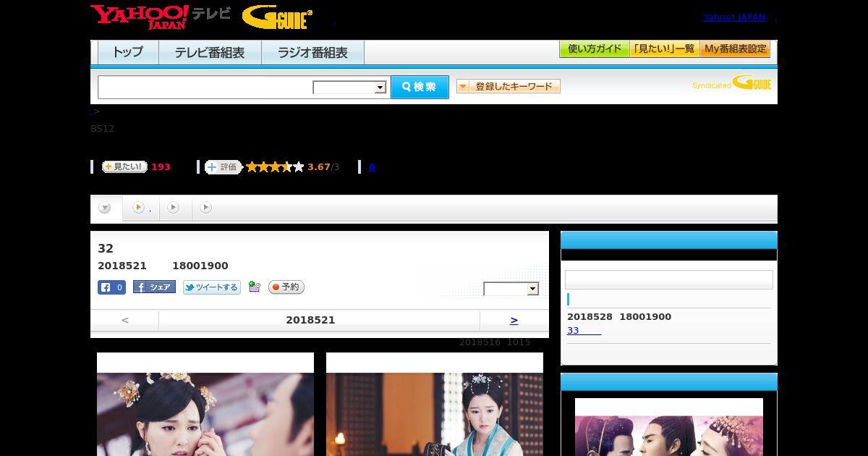Click the episode 32 title text
The height and width of the screenshot is (456, 868).
[106, 248]
